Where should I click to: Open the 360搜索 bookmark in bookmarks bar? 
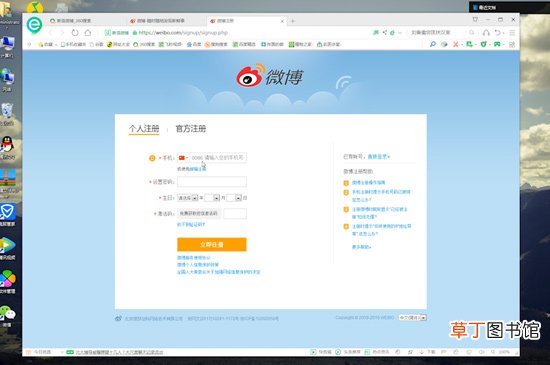click(x=144, y=45)
